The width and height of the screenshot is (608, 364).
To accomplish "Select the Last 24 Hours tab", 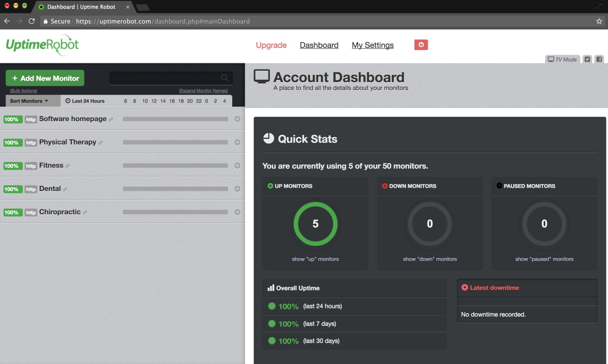I will tap(85, 101).
